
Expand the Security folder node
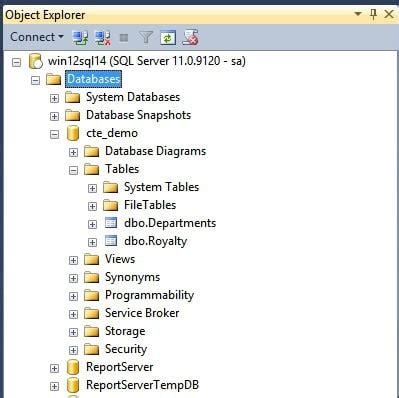pos(73,350)
